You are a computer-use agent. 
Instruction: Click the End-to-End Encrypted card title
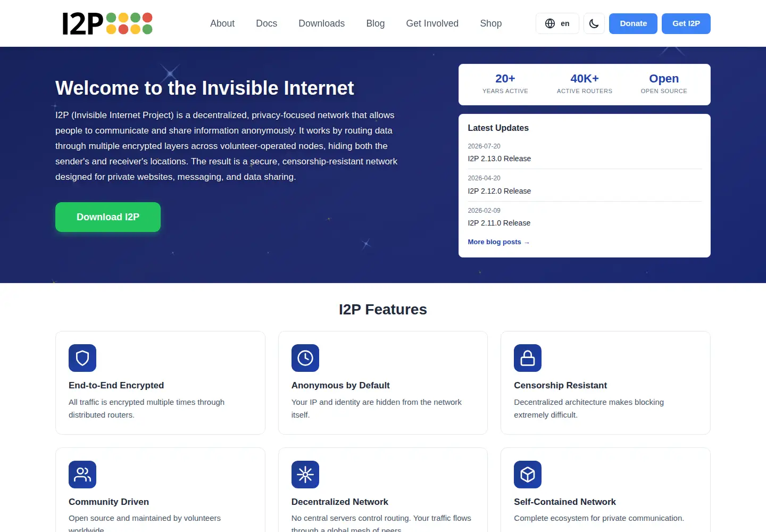(x=116, y=386)
